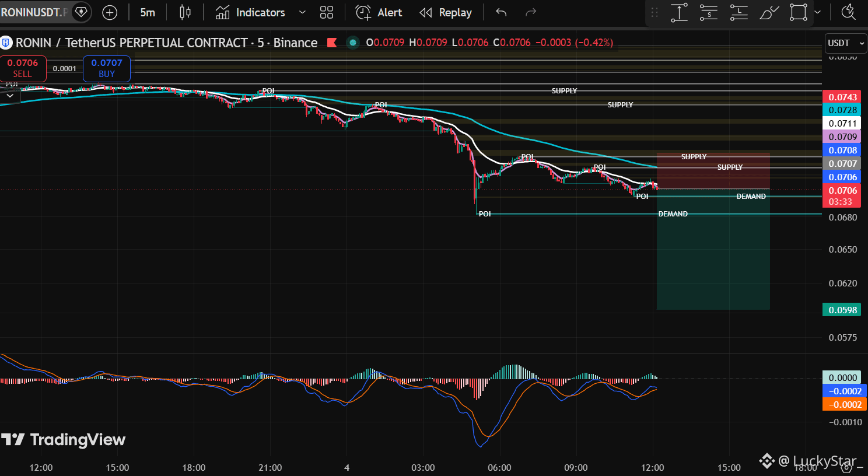Click the 03:00 time axis label
Screen dimensions: 868x476
tap(423, 468)
